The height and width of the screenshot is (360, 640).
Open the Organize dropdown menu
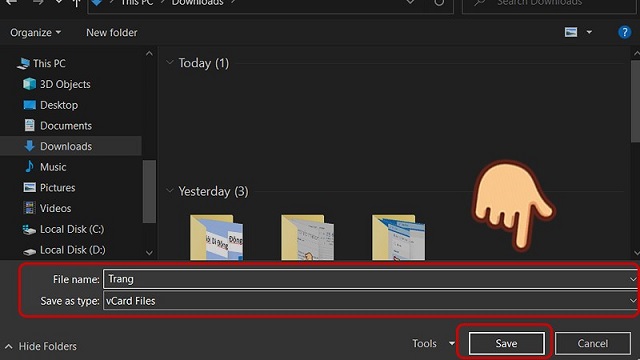[36, 33]
